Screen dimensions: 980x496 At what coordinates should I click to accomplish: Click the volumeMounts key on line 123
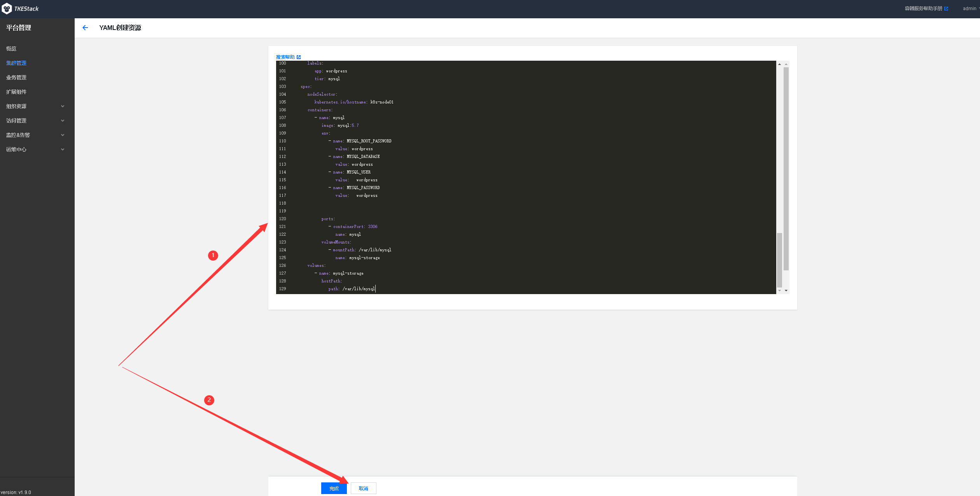pos(336,242)
